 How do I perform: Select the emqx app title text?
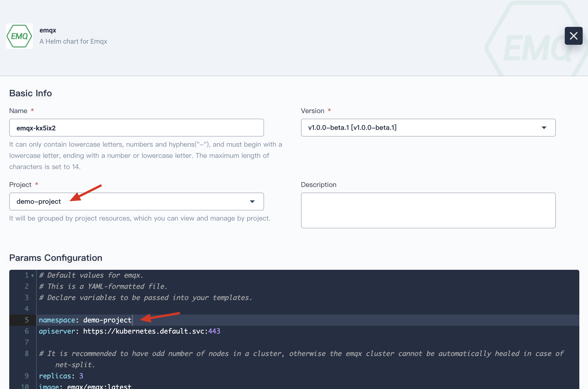(x=48, y=30)
